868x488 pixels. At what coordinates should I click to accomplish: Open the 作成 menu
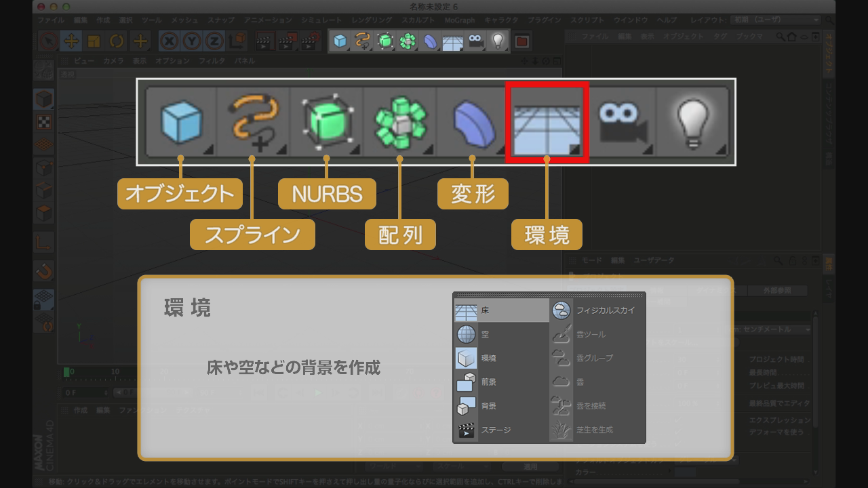click(x=103, y=21)
